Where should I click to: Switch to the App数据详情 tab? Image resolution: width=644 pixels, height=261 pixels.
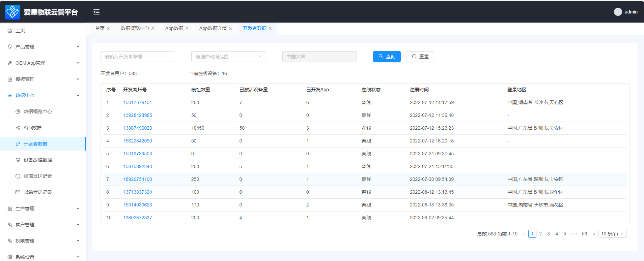[x=213, y=28]
